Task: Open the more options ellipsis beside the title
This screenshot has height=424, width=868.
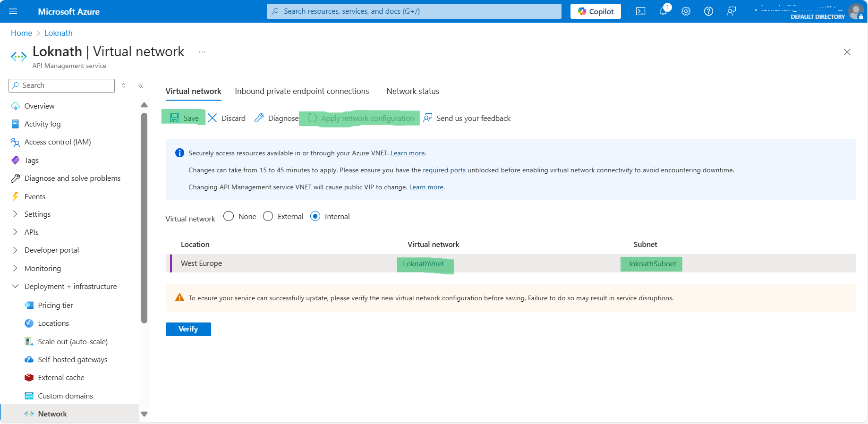Action: (202, 52)
